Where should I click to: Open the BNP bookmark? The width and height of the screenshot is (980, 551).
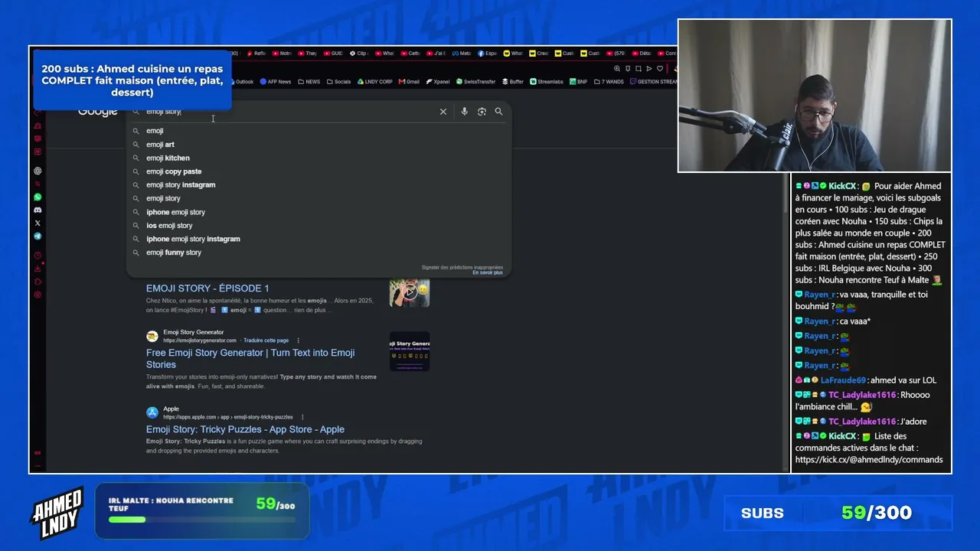point(578,82)
